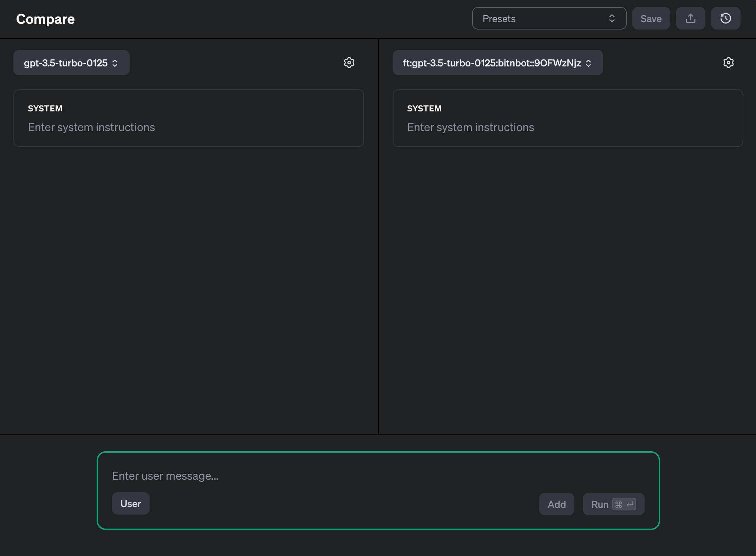Click the right pane's SYSTEM label
This screenshot has height=556, width=756.
click(424, 108)
